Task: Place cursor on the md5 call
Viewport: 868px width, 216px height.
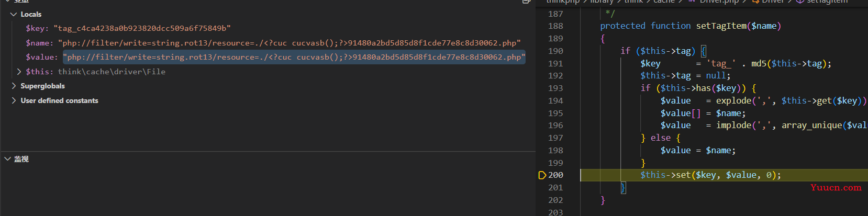Action: pos(759,64)
